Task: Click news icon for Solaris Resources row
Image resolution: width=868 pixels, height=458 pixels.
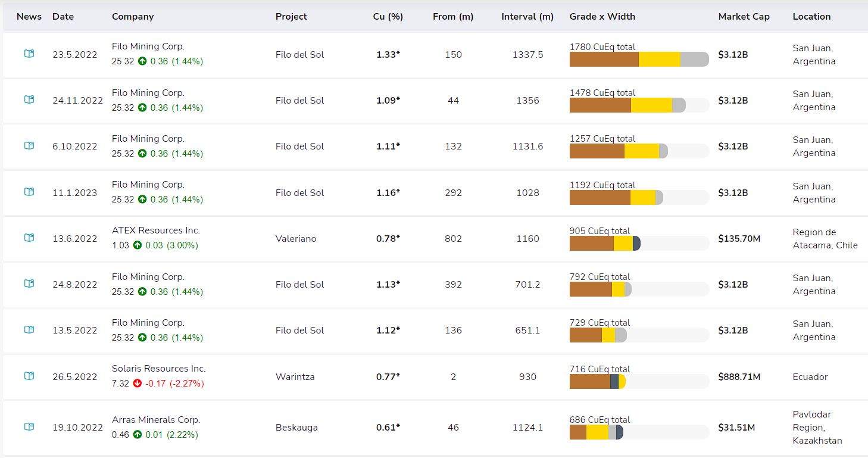Action: click(x=29, y=376)
